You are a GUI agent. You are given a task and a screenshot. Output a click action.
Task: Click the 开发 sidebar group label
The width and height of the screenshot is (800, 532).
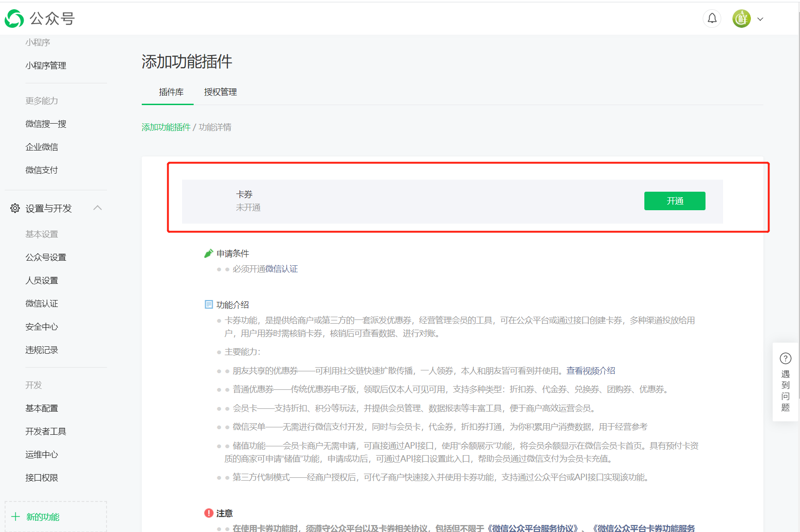pos(33,385)
